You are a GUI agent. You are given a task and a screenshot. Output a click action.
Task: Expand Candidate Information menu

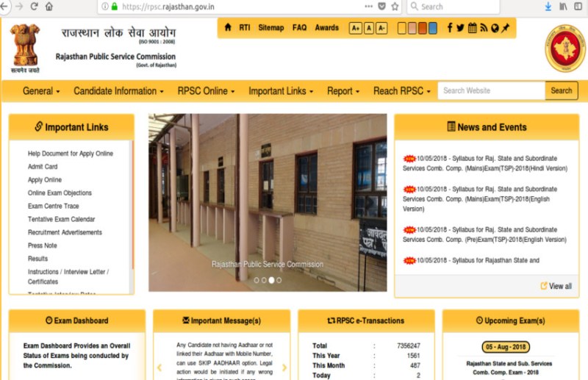[x=118, y=91]
